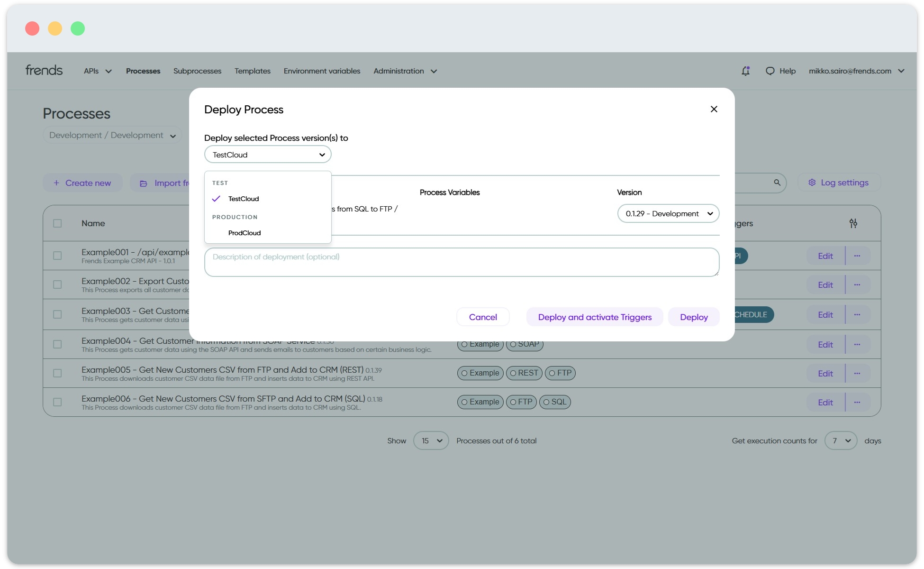The width and height of the screenshot is (924, 569).
Task: Check the checkbox for Example005
Action: (57, 373)
